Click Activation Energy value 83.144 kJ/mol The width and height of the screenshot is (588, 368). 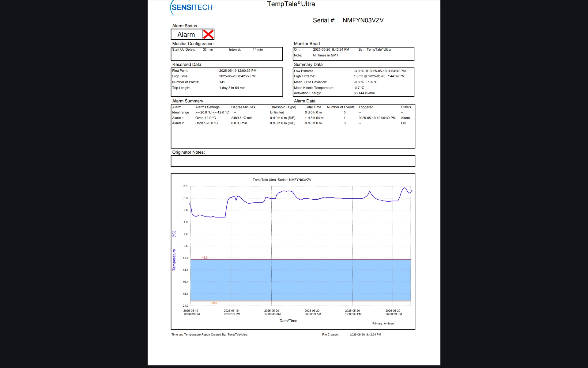coord(364,93)
